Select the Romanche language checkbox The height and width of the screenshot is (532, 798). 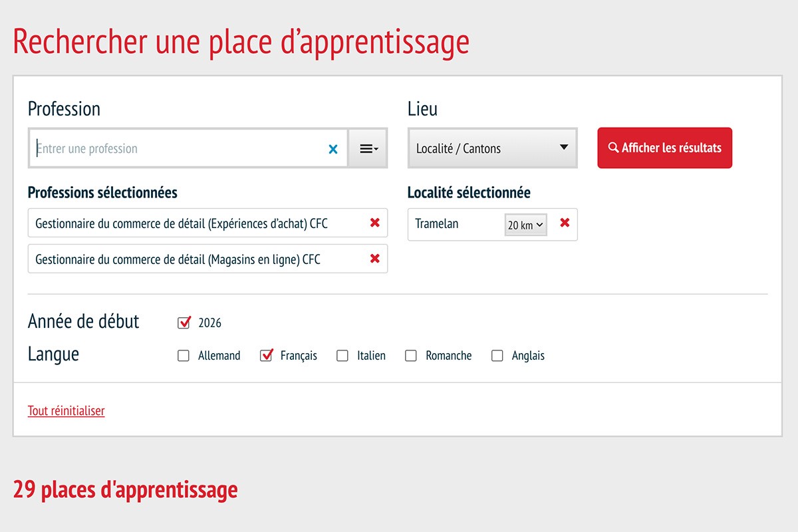tap(411, 356)
